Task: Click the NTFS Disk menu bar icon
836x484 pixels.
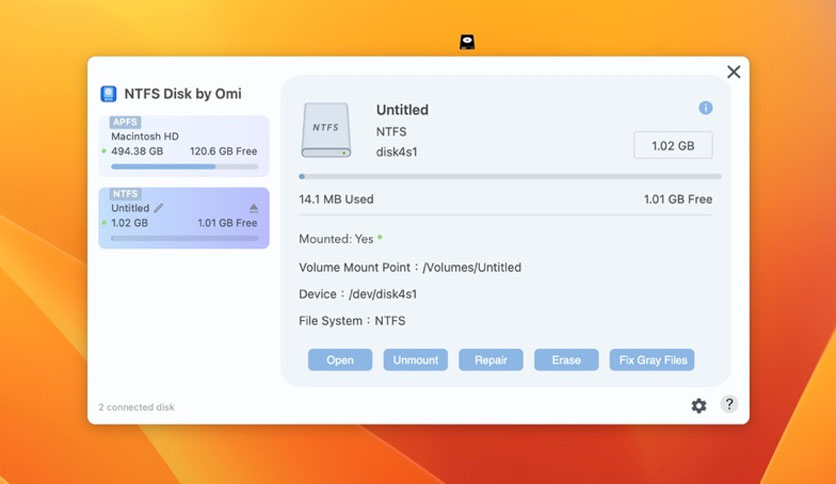Action: click(467, 42)
